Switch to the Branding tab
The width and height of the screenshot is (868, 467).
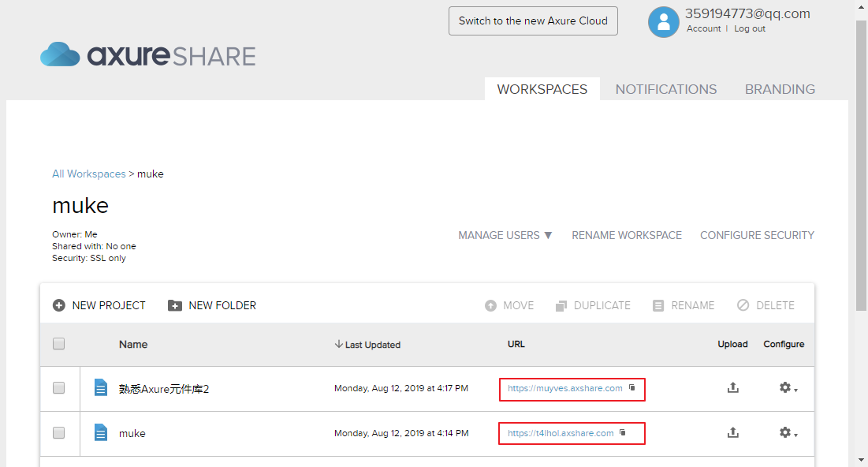(780, 89)
